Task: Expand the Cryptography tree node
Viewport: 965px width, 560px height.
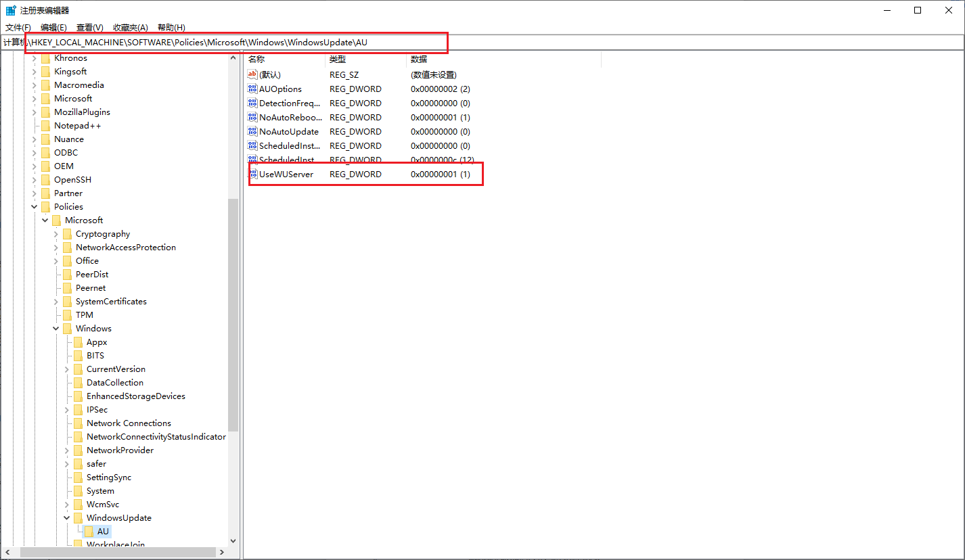Action: click(x=55, y=233)
